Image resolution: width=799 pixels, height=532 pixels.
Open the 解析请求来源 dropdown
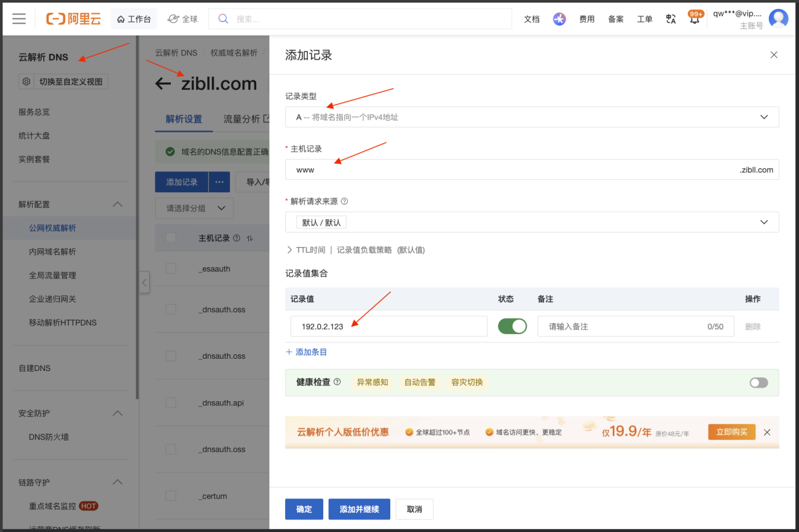(532, 222)
